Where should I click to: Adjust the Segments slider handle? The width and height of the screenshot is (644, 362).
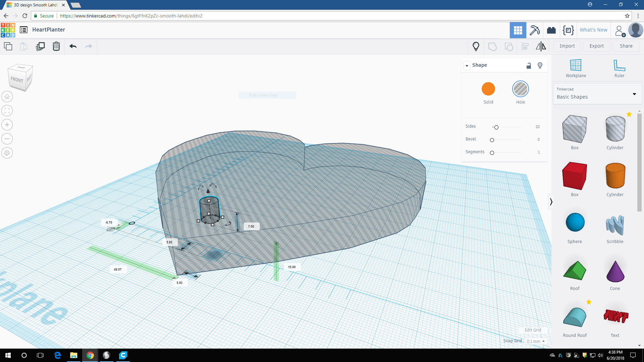(492, 153)
